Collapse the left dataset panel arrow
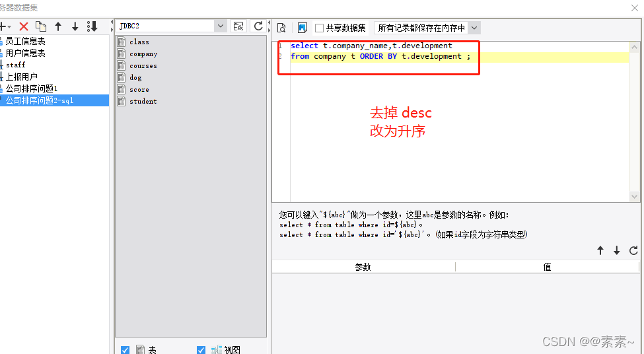 click(x=112, y=22)
